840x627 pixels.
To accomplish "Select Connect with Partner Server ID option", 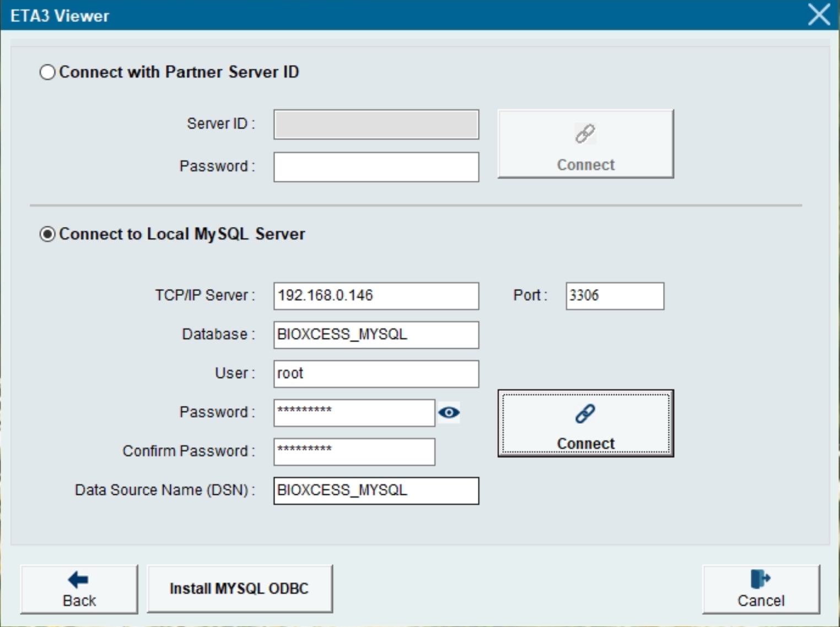I will coord(48,72).
